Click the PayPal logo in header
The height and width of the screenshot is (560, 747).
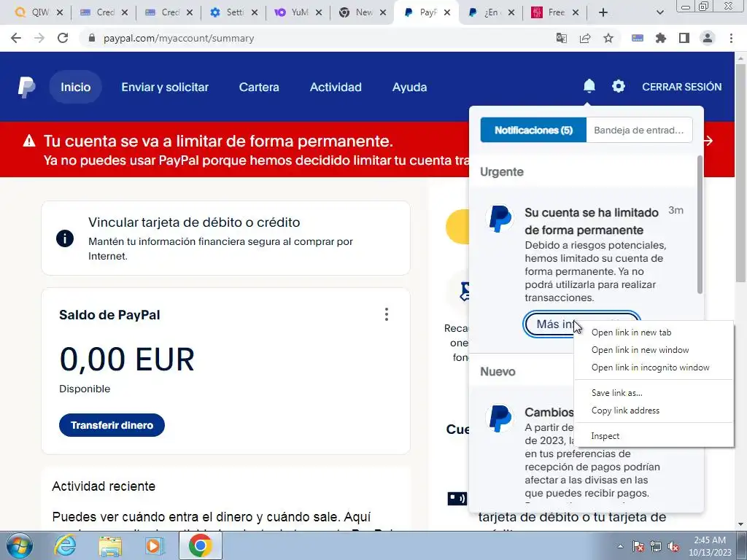click(x=27, y=87)
